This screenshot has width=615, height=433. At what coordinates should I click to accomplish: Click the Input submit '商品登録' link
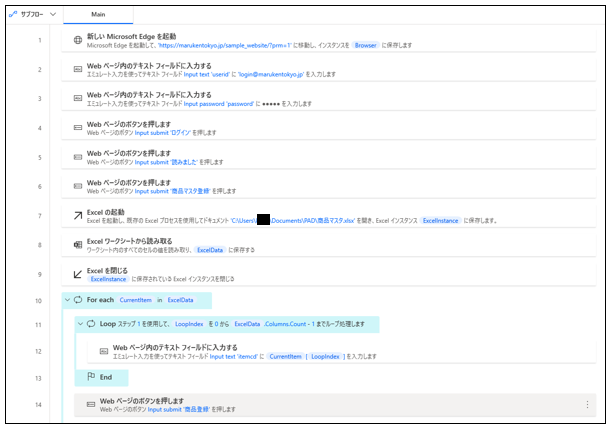pos(178,409)
